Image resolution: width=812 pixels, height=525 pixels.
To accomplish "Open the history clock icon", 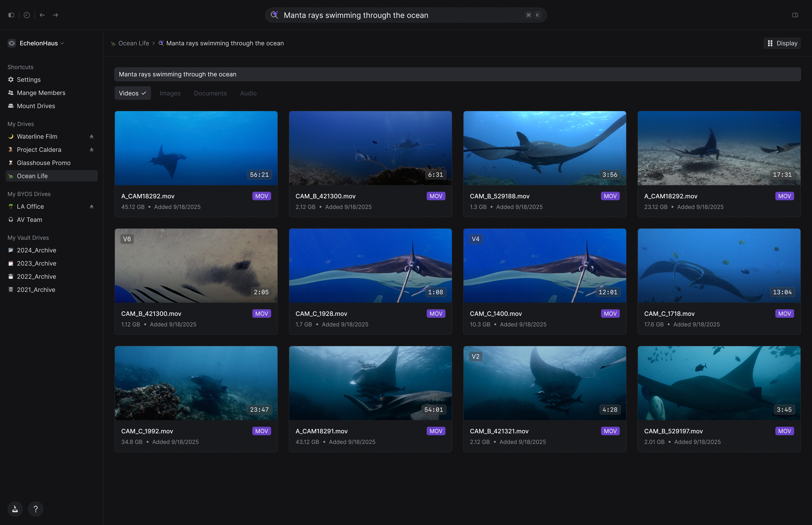I will coord(27,15).
